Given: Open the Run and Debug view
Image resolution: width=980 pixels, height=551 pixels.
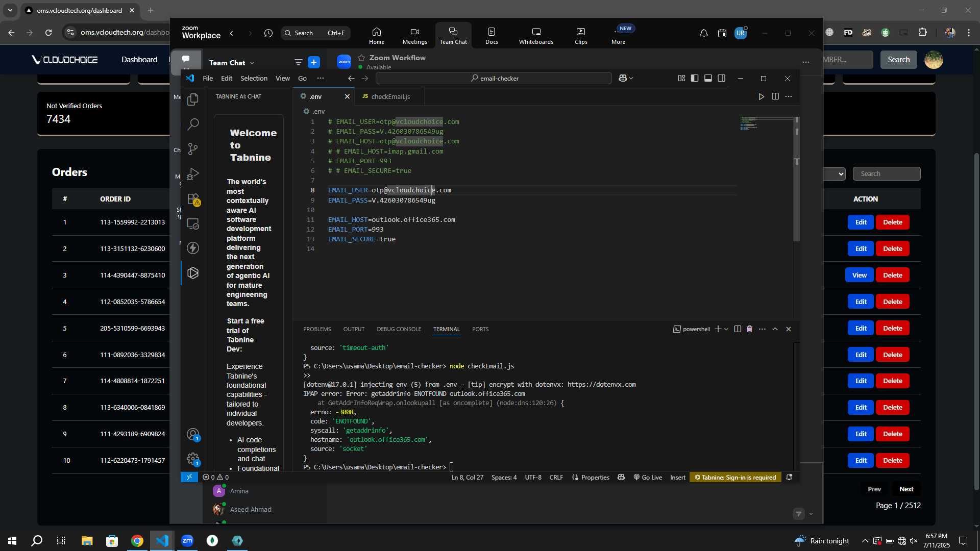Looking at the screenshot, I should (x=193, y=173).
